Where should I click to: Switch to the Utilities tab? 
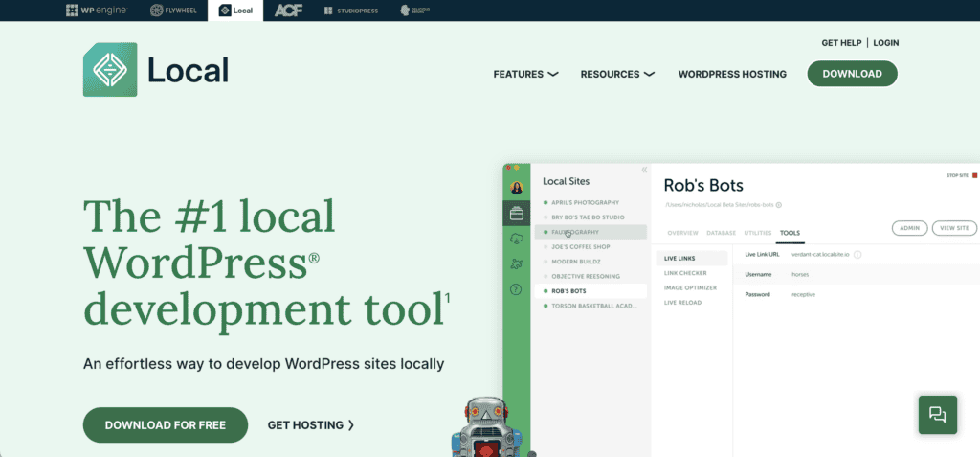758,233
